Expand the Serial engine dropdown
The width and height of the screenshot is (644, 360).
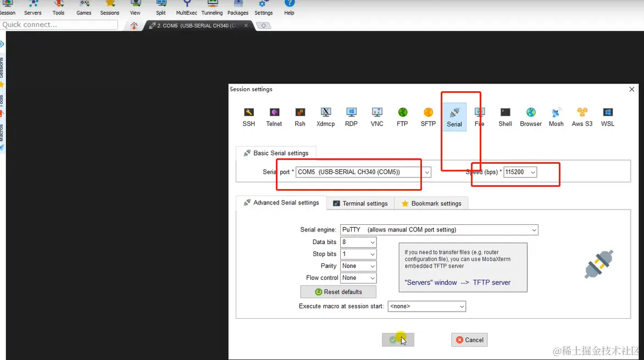(x=534, y=230)
